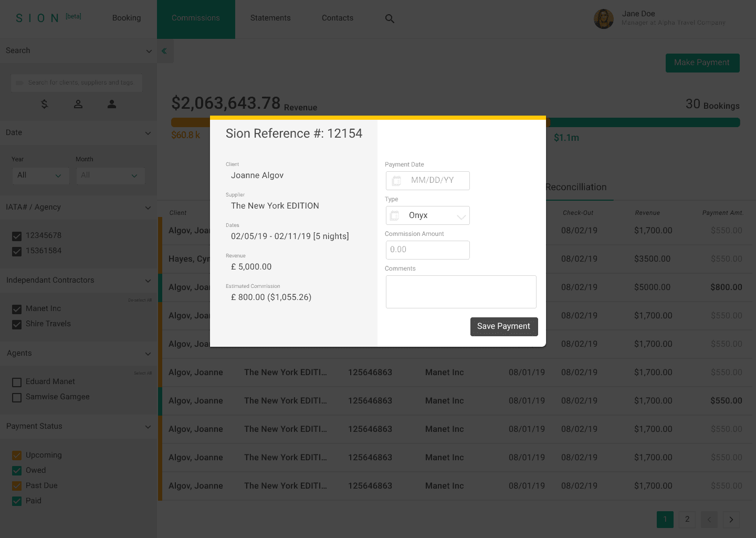The width and height of the screenshot is (756, 538).
Task: Click inside the Comments text area
Action: (461, 292)
